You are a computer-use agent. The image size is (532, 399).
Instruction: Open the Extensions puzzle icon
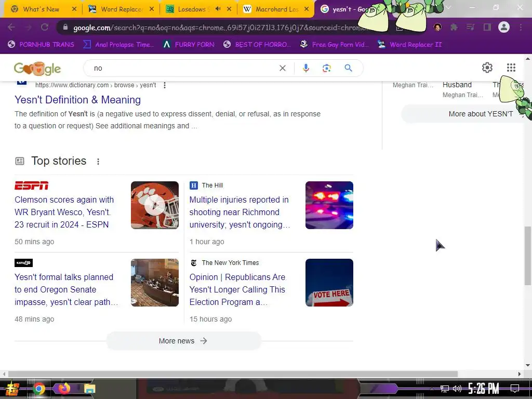pyautogui.click(x=454, y=27)
